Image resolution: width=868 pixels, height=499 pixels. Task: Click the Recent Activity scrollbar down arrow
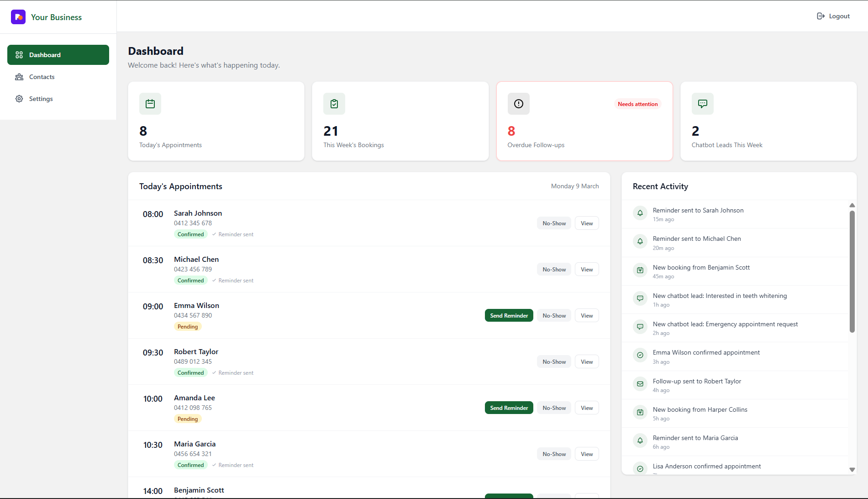pos(852,469)
